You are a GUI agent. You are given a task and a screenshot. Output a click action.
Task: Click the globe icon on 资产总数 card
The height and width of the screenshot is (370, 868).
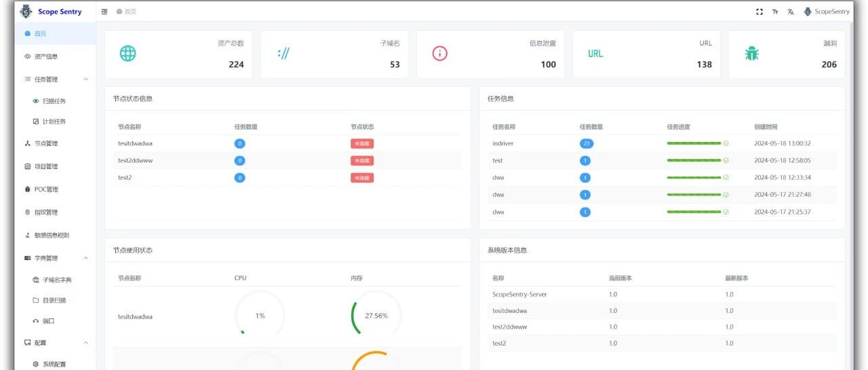point(128,54)
